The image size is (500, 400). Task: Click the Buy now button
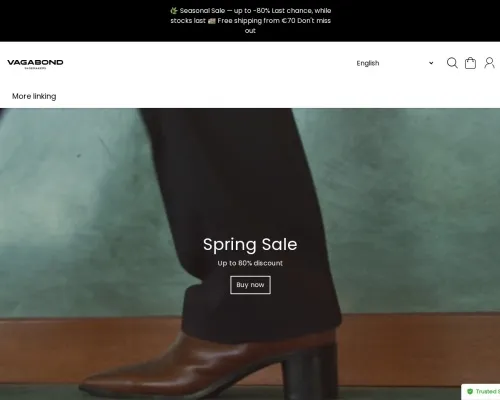tap(250, 285)
